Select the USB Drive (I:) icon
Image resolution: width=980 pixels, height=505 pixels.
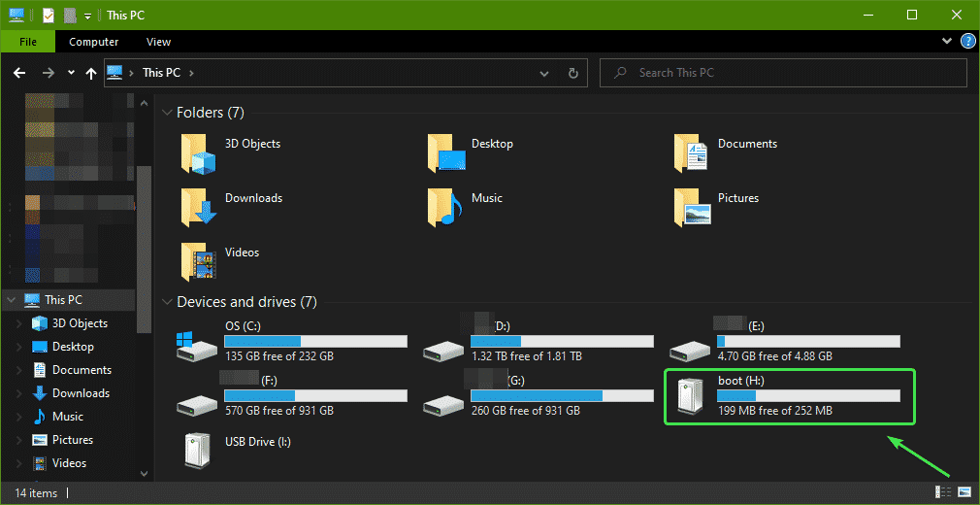tap(196, 450)
